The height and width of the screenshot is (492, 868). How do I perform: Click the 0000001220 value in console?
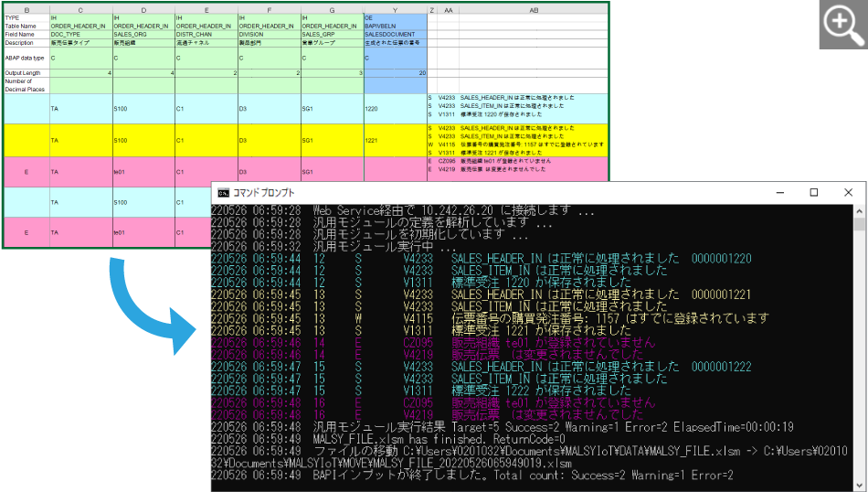[721, 259]
